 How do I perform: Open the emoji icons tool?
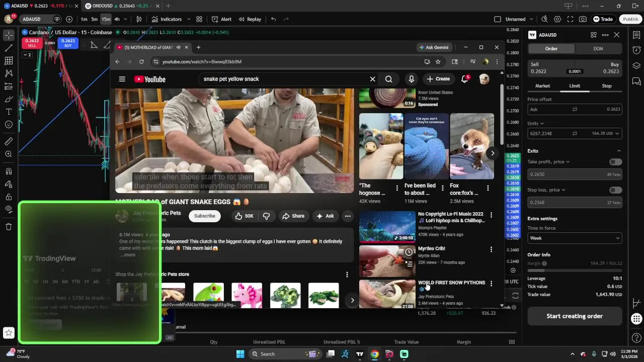(9, 124)
